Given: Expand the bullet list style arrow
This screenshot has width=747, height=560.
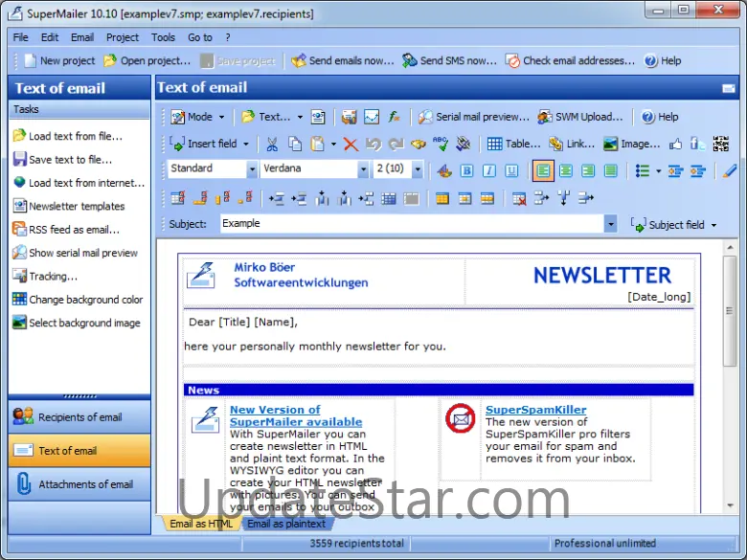Looking at the screenshot, I should [658, 171].
